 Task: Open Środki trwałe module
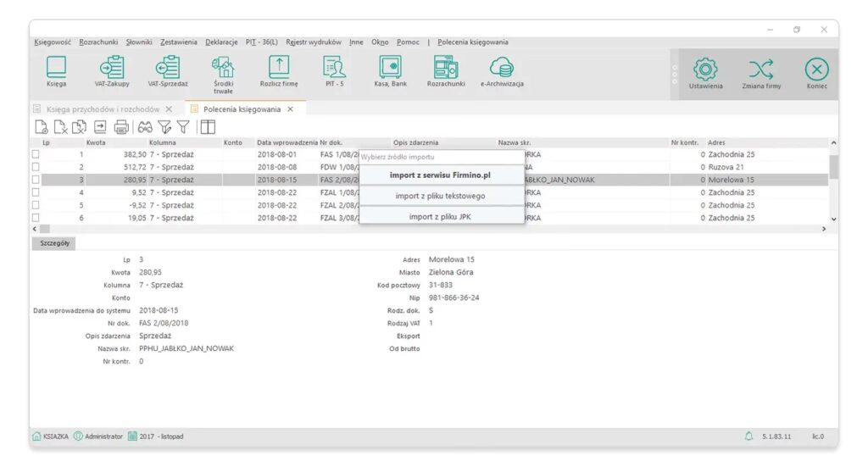223,68
